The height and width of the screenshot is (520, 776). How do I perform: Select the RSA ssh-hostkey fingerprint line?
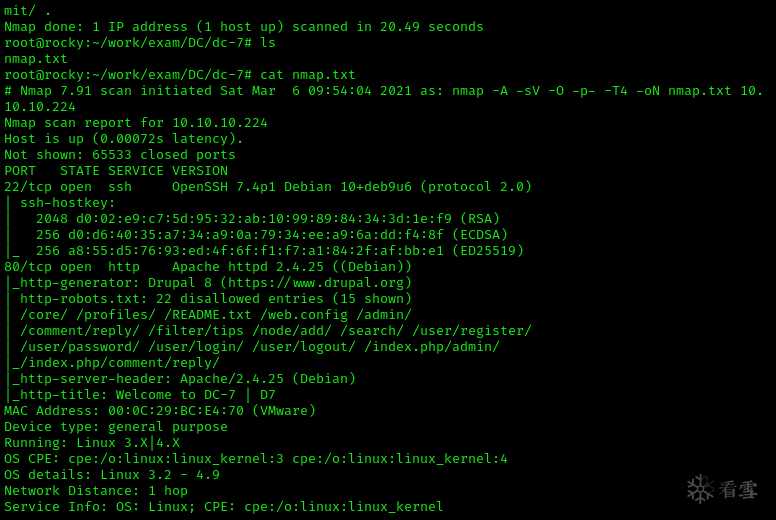tap(268, 219)
